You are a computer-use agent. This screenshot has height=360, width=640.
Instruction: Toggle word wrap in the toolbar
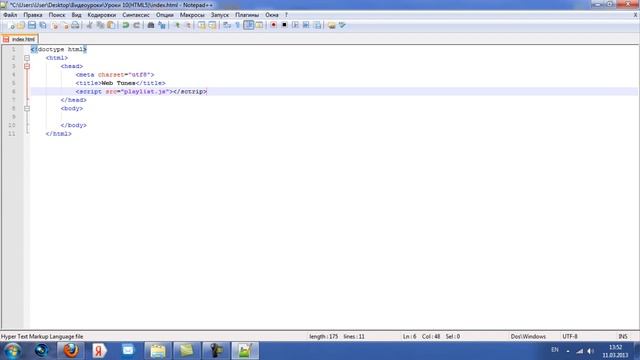[227, 25]
